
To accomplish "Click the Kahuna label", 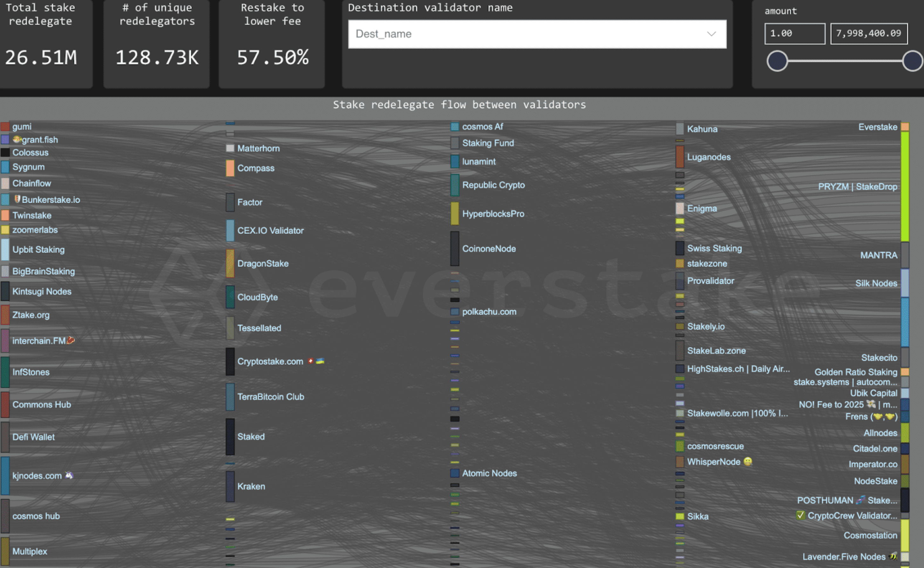I will (702, 129).
